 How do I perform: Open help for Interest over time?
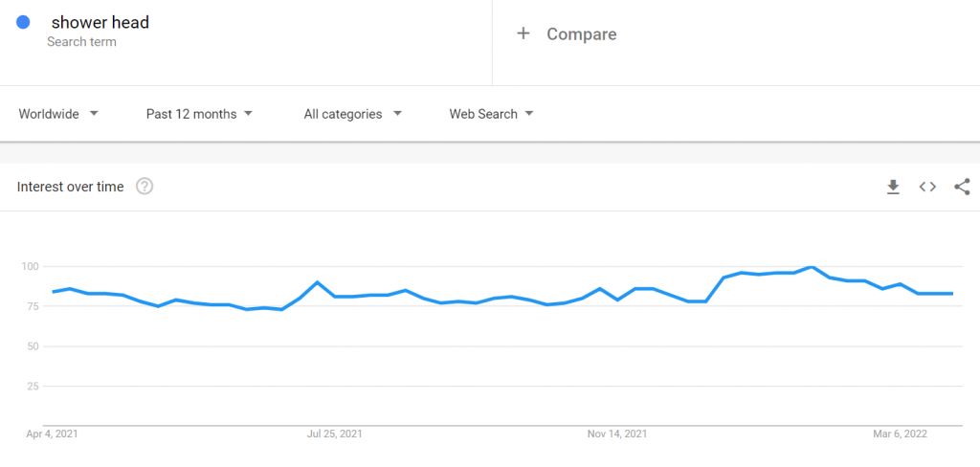(145, 187)
